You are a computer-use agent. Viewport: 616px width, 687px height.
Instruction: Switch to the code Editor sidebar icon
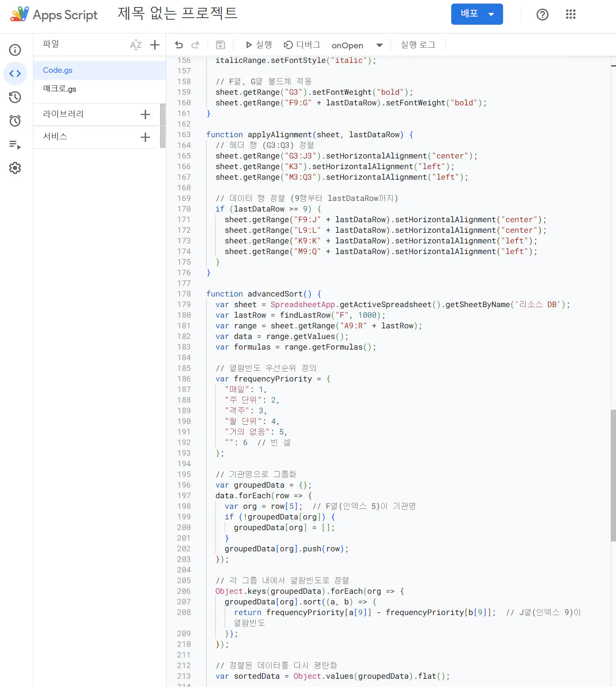click(15, 74)
